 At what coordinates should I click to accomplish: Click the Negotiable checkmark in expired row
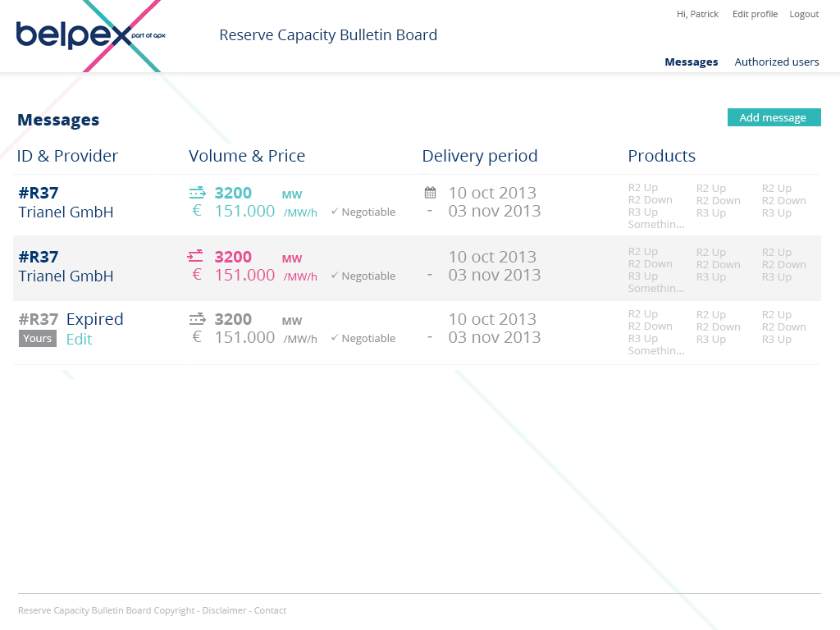[335, 338]
